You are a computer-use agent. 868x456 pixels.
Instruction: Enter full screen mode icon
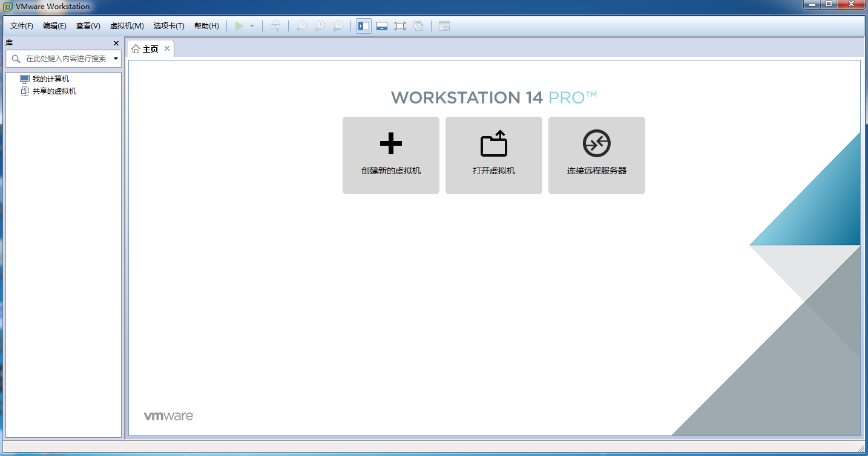[x=400, y=26]
